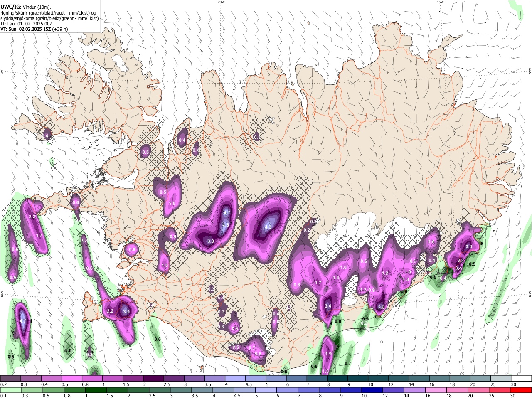Image resolution: width=532 pixels, height=399 pixels.
Task: Click the 30 label on the upper snow scale
Action: 514,384
